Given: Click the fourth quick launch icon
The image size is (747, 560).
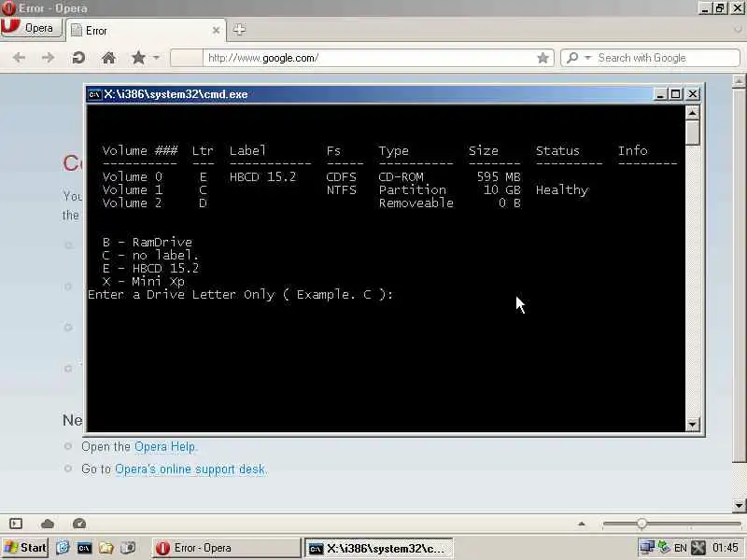Looking at the screenshot, I should [128, 548].
